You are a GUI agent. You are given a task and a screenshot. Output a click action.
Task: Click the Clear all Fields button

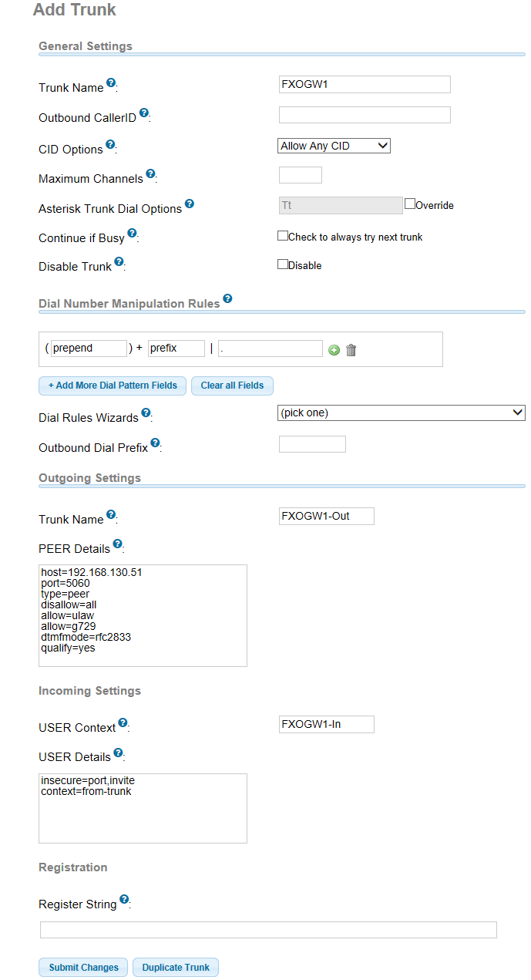coord(232,386)
